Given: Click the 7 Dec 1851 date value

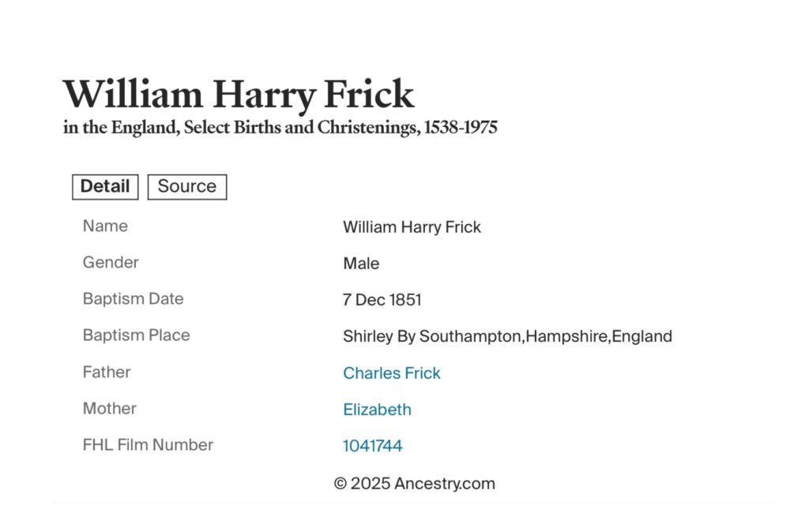Looking at the screenshot, I should tap(382, 300).
